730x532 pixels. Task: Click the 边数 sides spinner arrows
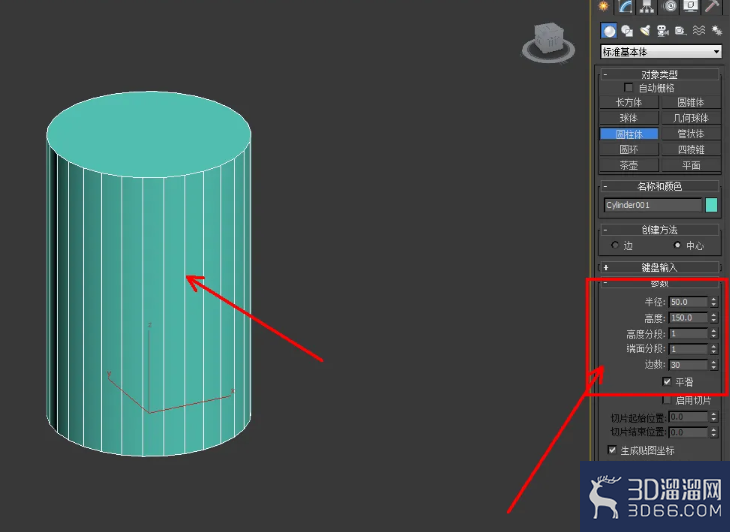714,365
